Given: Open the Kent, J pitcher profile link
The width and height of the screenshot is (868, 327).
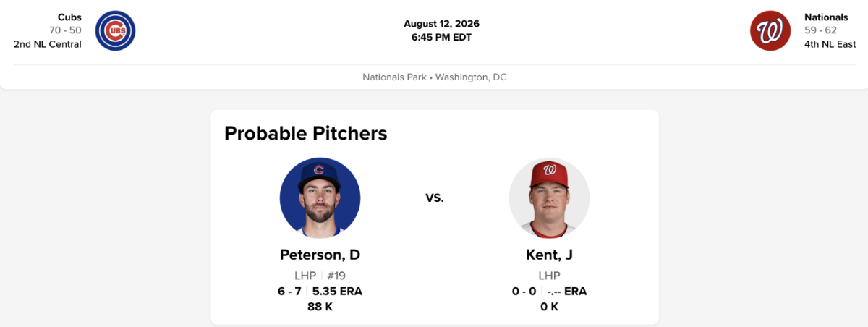Looking at the screenshot, I should 549,255.
